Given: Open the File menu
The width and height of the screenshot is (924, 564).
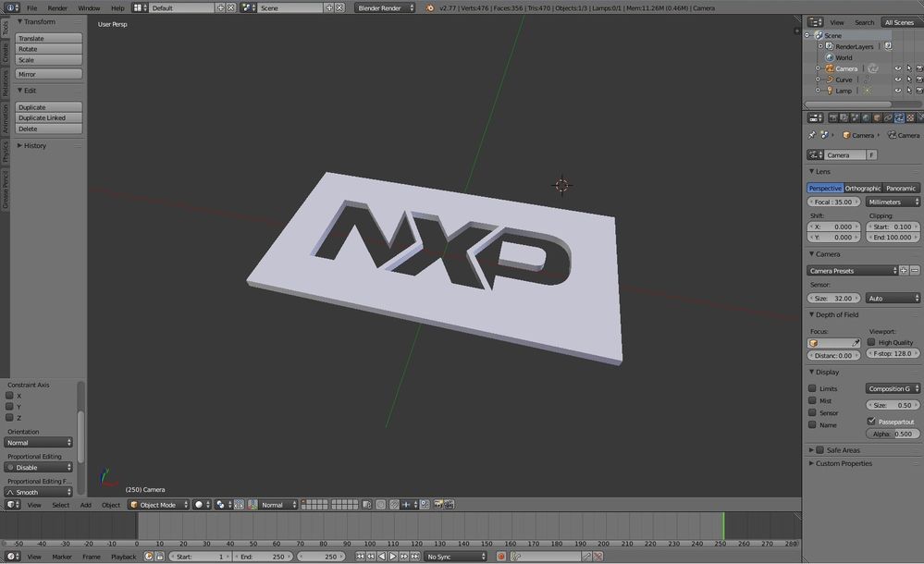Looking at the screenshot, I should click(32, 7).
